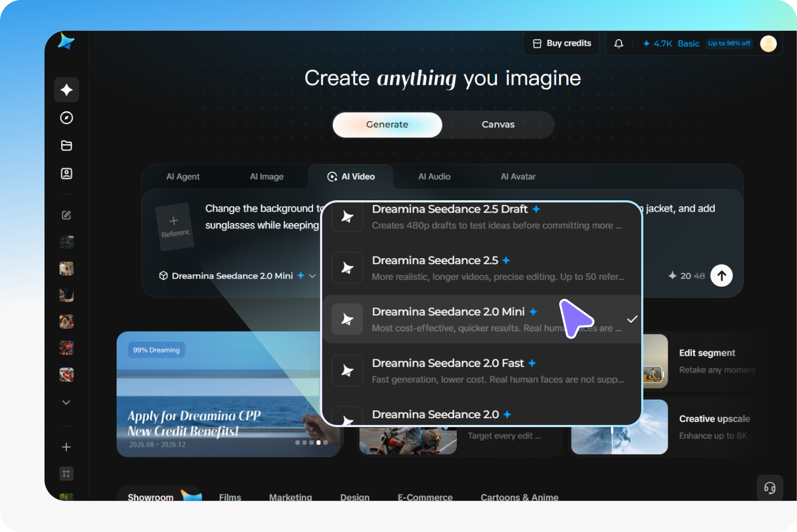This screenshot has height=532, width=797.
Task: Click the Dreamina logo at top-left
Action: (x=66, y=41)
